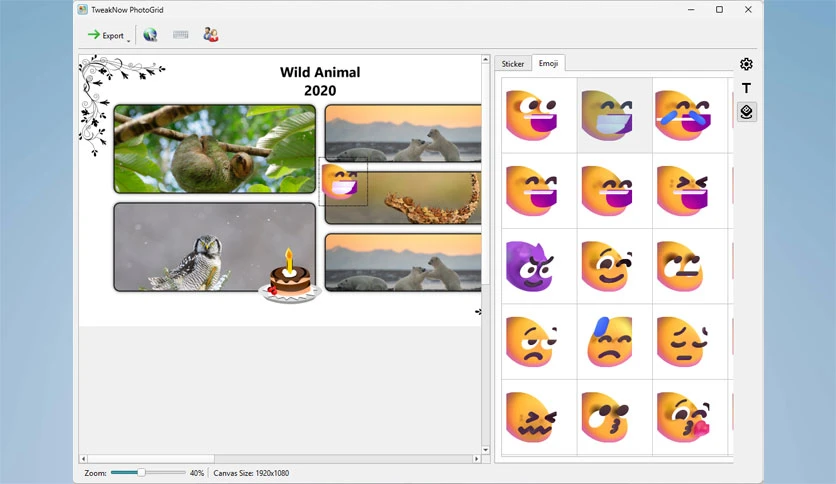This screenshot has height=484, width=836.
Task: Click the keyboard toolbar icon
Action: [181, 35]
